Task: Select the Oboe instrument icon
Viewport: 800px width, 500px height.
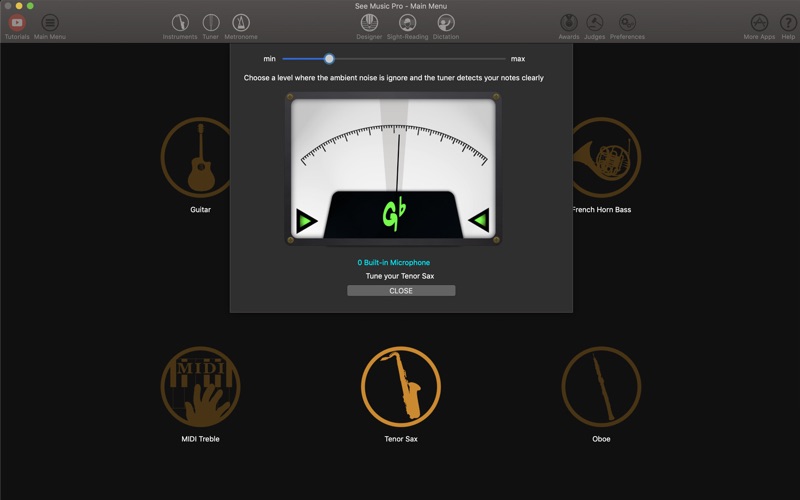Action: pyautogui.click(x=602, y=387)
